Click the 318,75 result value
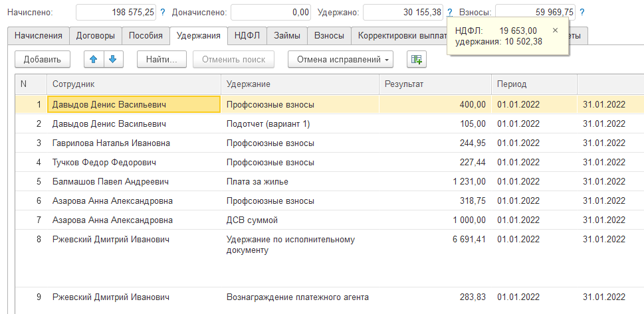The image size is (644, 314). (473, 201)
